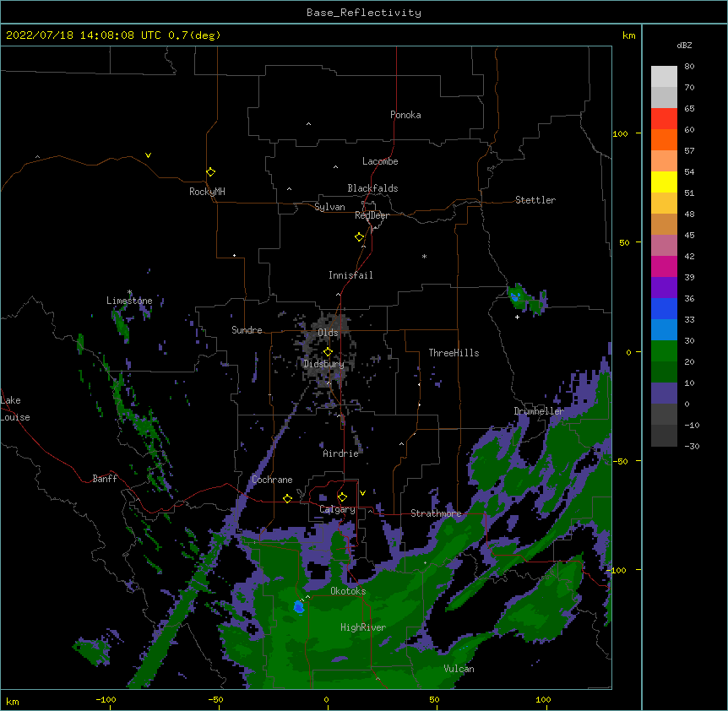The height and width of the screenshot is (711, 728).
Task: Click the yellow V marker east of Calgary
Action: point(362,493)
